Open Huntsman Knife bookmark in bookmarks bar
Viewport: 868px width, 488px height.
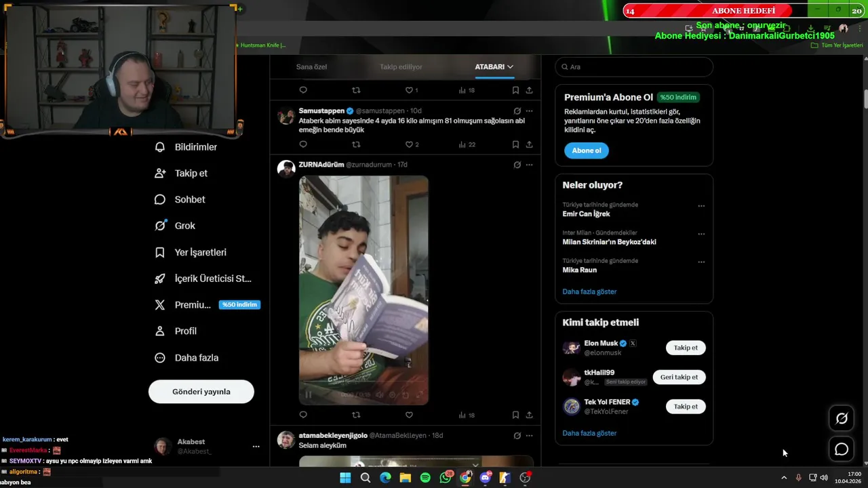click(x=261, y=45)
